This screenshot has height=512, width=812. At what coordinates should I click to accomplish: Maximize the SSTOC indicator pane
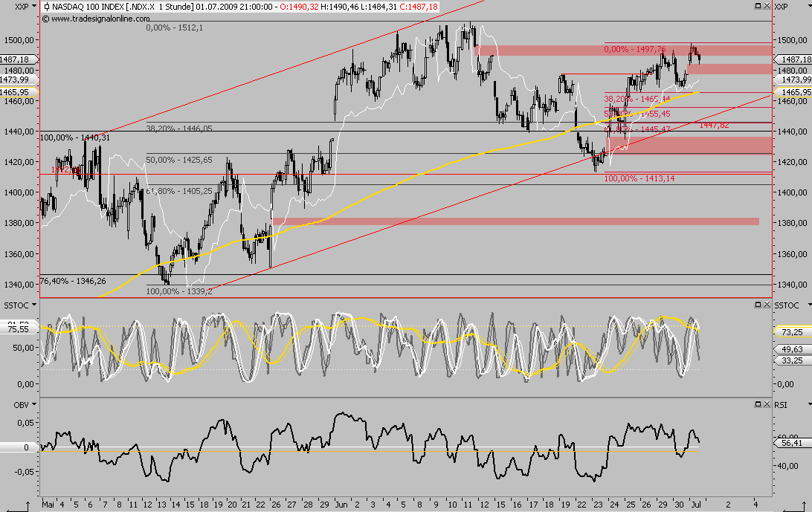pyautogui.click(x=758, y=305)
